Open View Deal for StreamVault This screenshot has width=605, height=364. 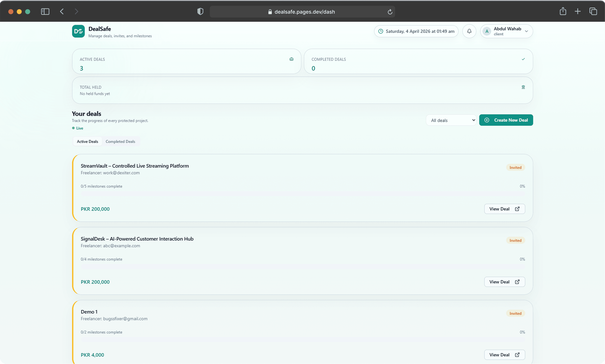504,209
